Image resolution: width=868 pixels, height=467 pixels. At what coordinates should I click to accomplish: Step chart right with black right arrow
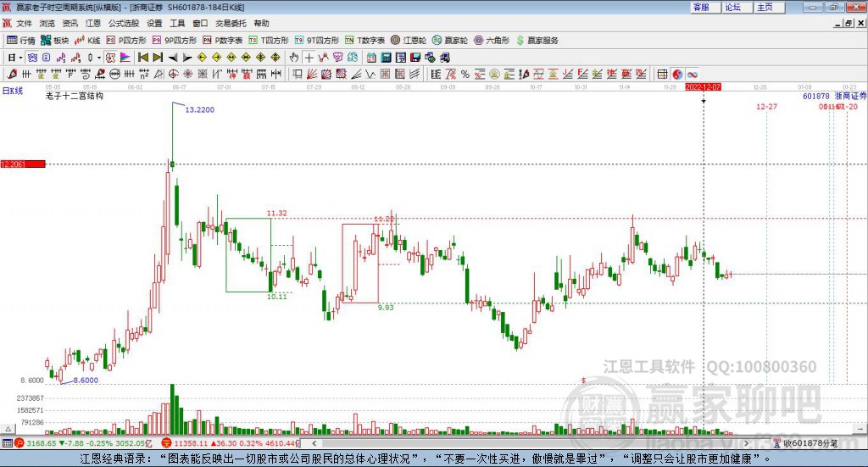click(x=187, y=58)
